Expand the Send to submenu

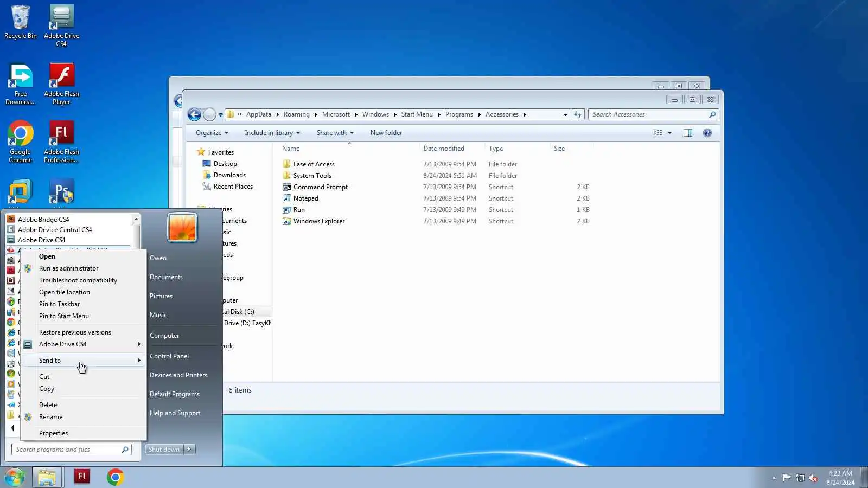84,361
